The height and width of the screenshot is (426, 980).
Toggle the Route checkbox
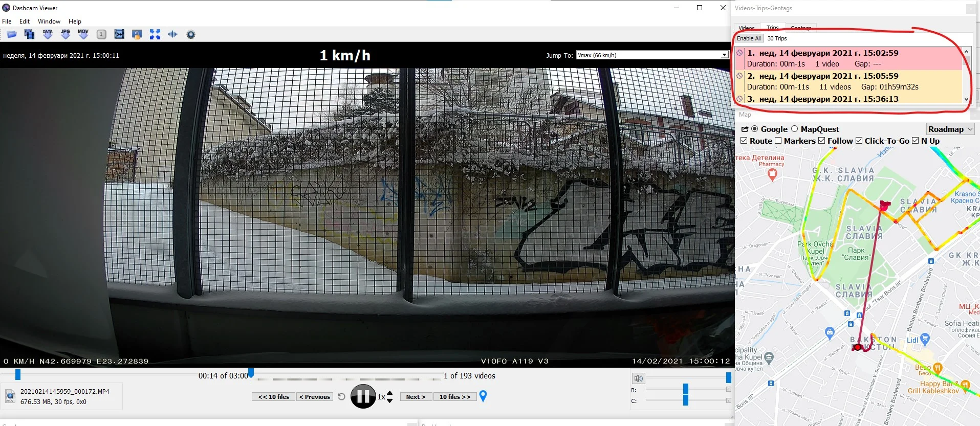[x=744, y=141]
